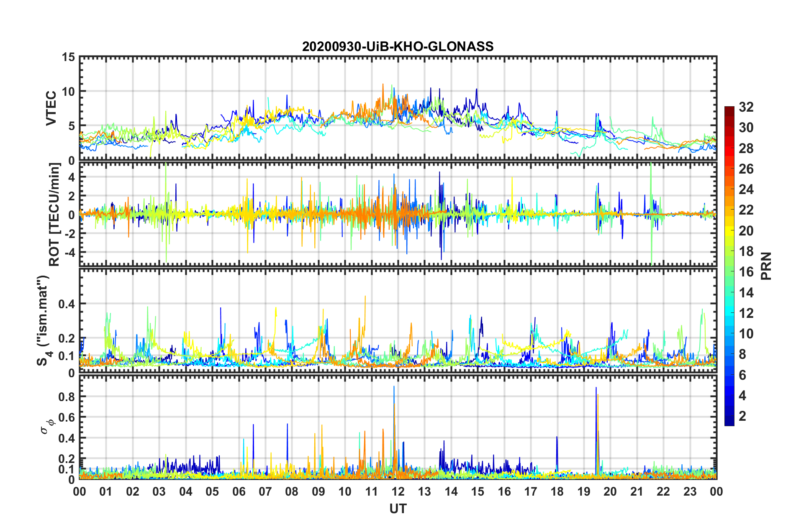Click colorbar tick label 2
Image resolution: width=796 pixels, height=532 pixels.
(x=742, y=416)
